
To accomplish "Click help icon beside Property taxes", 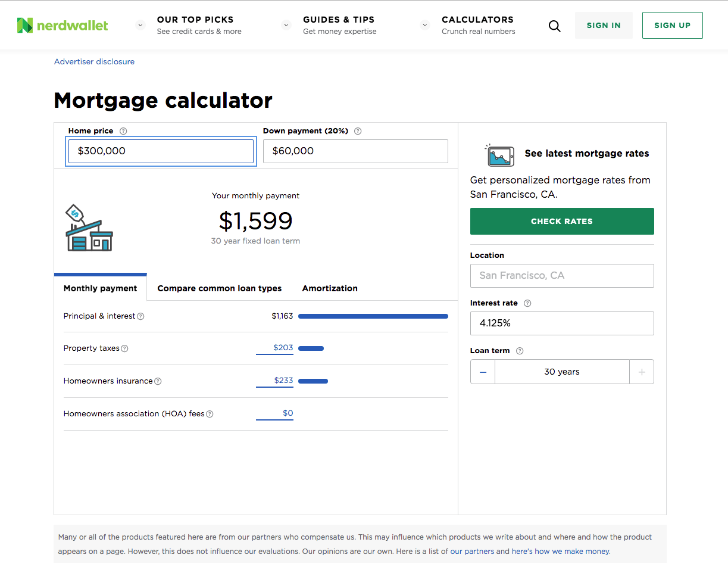I will pos(124,348).
